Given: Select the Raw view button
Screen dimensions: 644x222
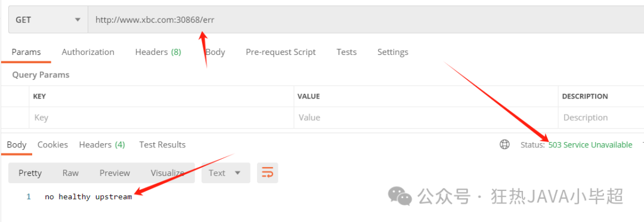Looking at the screenshot, I should coord(70,173).
